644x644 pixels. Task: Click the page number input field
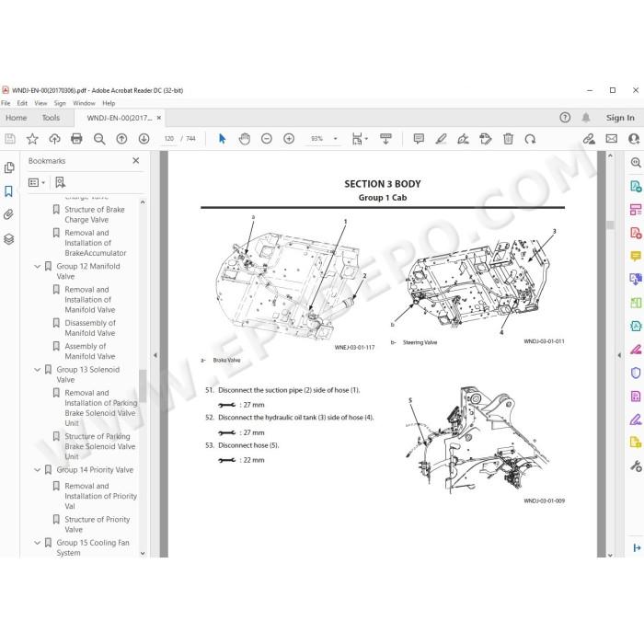(168, 139)
